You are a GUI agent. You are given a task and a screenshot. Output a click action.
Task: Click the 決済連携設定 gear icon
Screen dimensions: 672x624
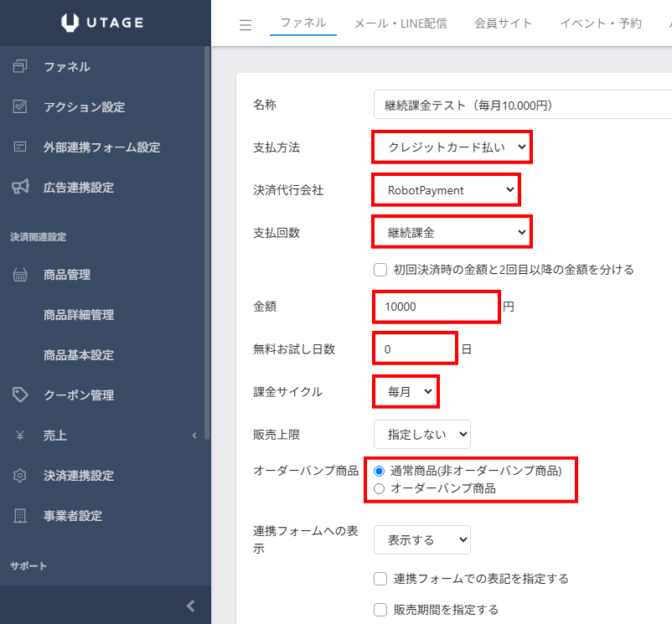(20, 476)
